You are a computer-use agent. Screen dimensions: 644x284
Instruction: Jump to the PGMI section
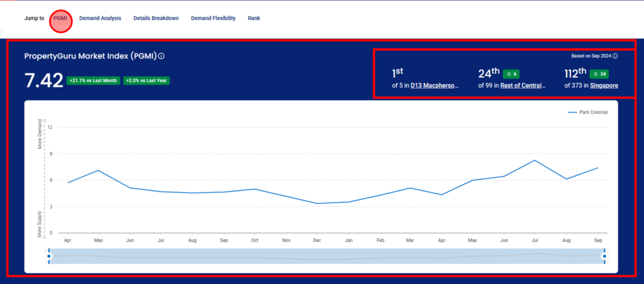(60, 18)
